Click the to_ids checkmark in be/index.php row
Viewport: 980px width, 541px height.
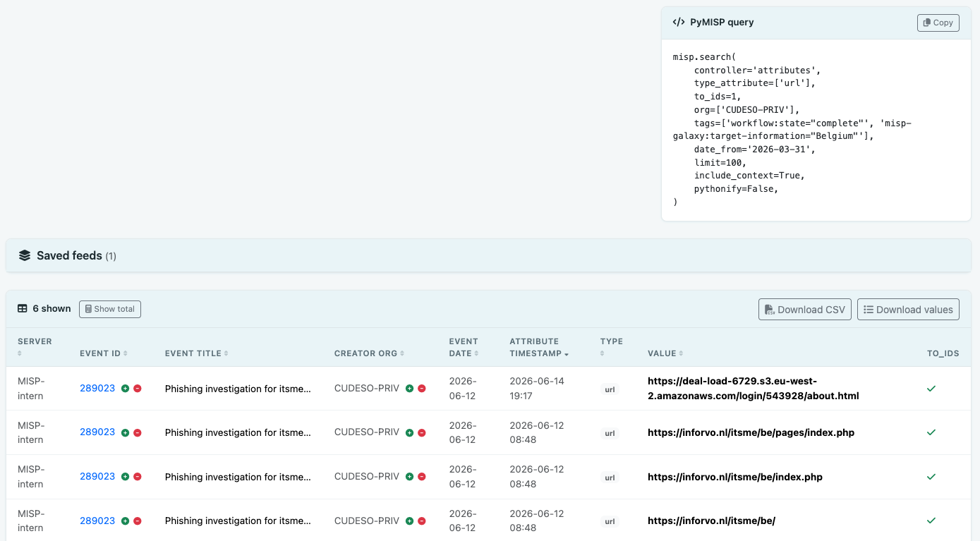click(x=931, y=477)
